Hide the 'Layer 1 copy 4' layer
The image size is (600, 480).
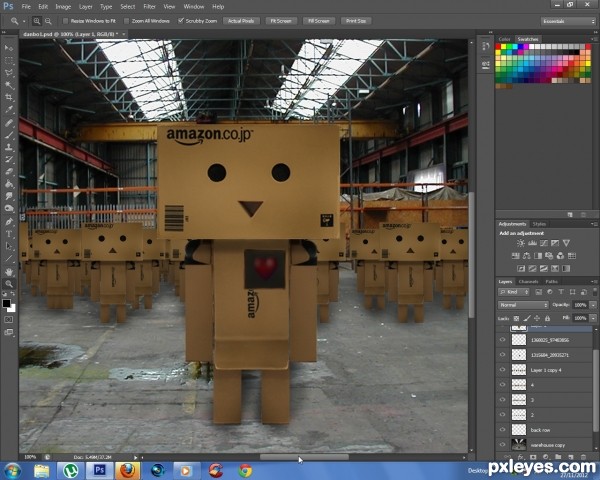[502, 370]
